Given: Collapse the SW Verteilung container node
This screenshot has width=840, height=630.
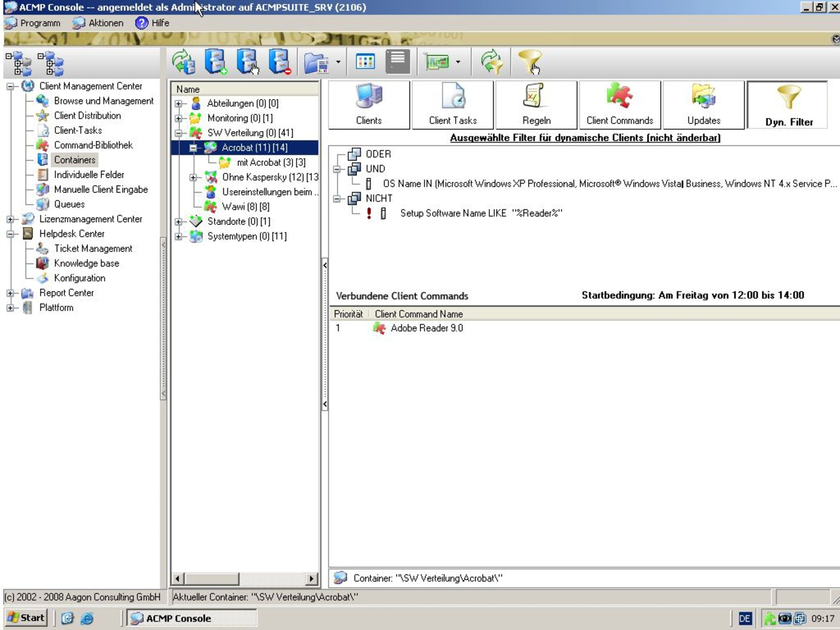Looking at the screenshot, I should pyautogui.click(x=178, y=133).
